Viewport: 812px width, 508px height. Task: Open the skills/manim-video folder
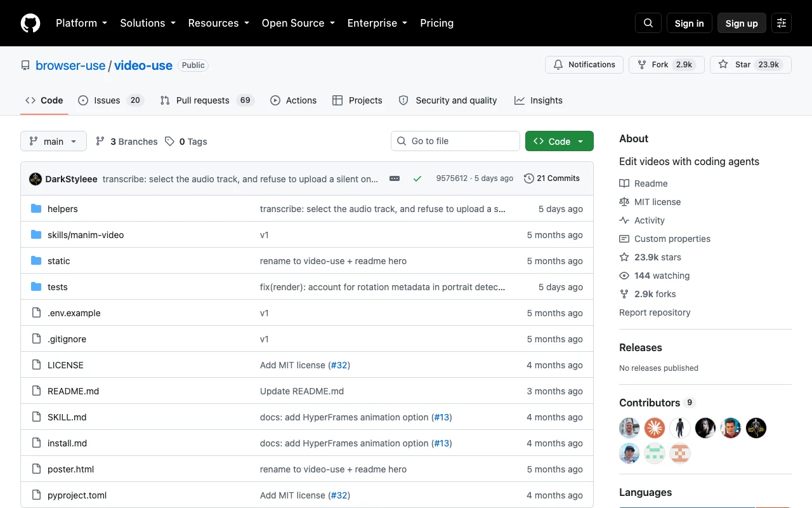pos(86,235)
